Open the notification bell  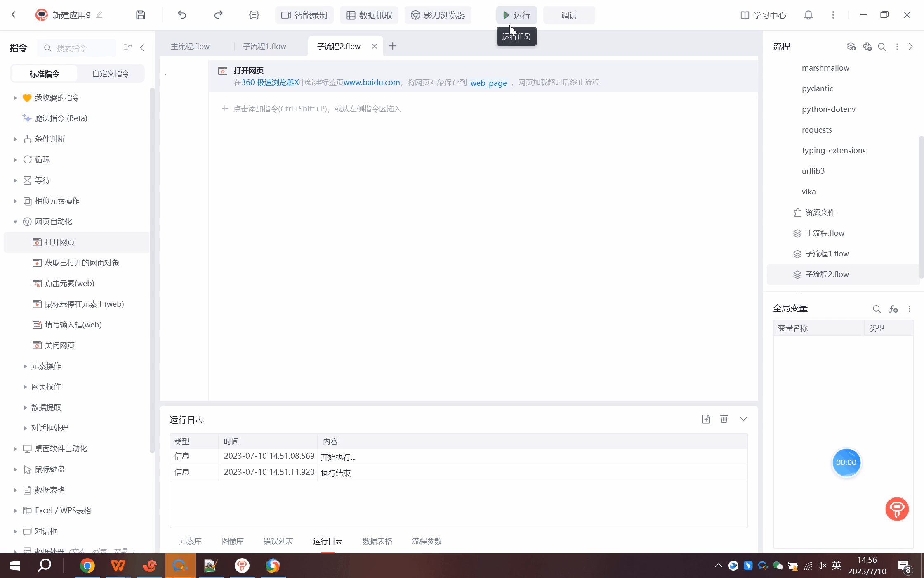tap(808, 15)
